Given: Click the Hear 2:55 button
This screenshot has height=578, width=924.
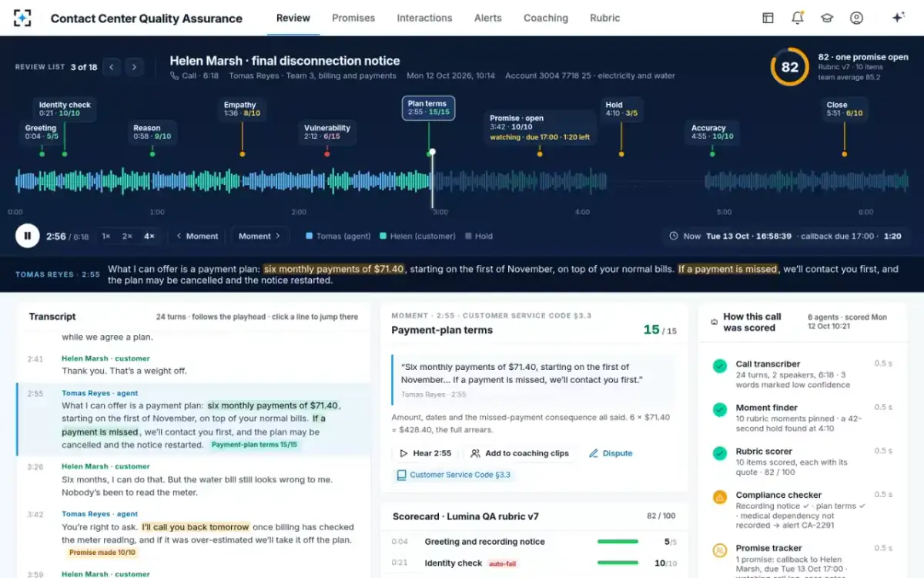Looking at the screenshot, I should 426,453.
